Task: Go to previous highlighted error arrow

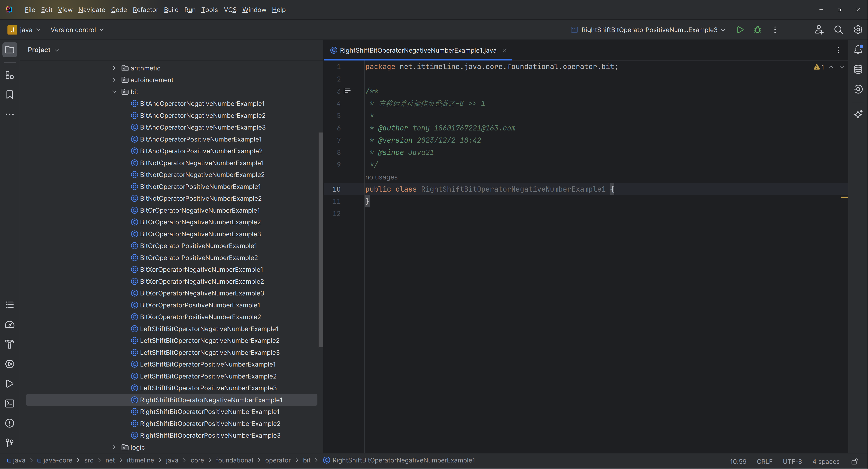Action: coord(831,67)
